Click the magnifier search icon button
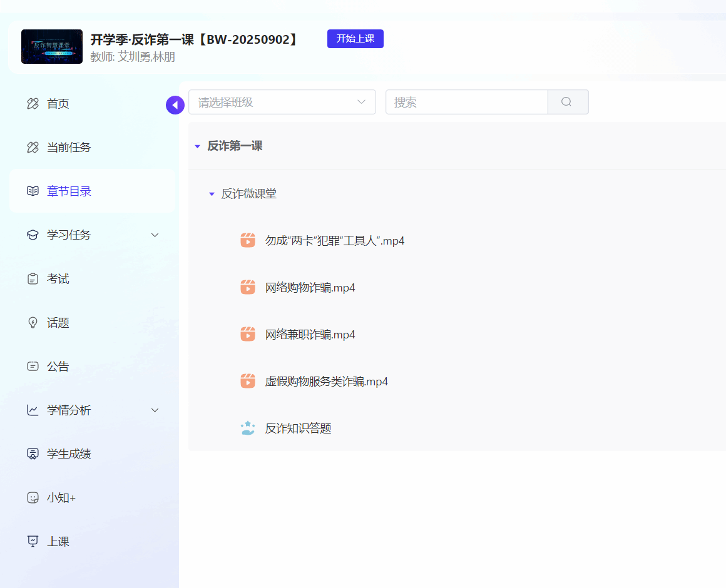 (567, 102)
